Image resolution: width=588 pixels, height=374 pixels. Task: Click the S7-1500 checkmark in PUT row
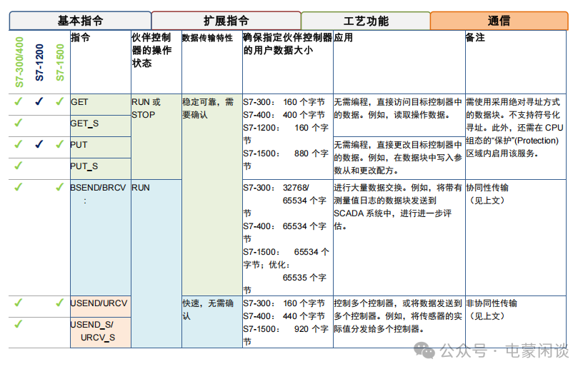(x=59, y=144)
